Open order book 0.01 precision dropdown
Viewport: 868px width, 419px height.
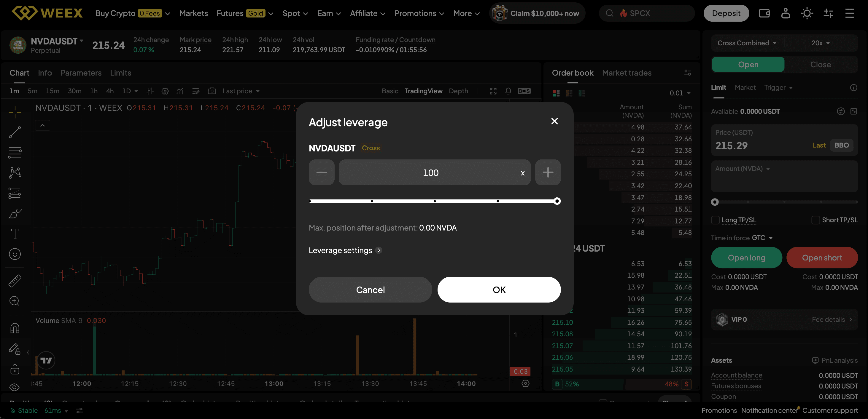pos(680,93)
